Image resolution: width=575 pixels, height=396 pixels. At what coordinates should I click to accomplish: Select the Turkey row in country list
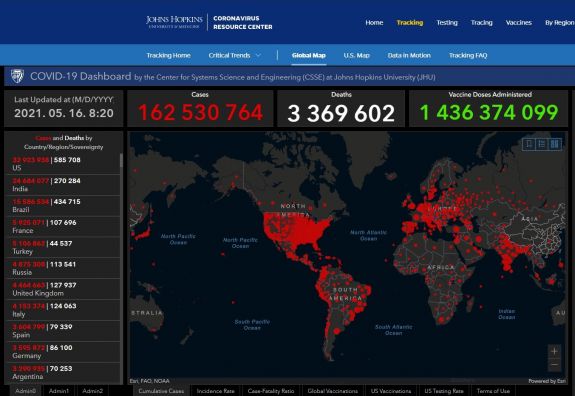pos(63,247)
